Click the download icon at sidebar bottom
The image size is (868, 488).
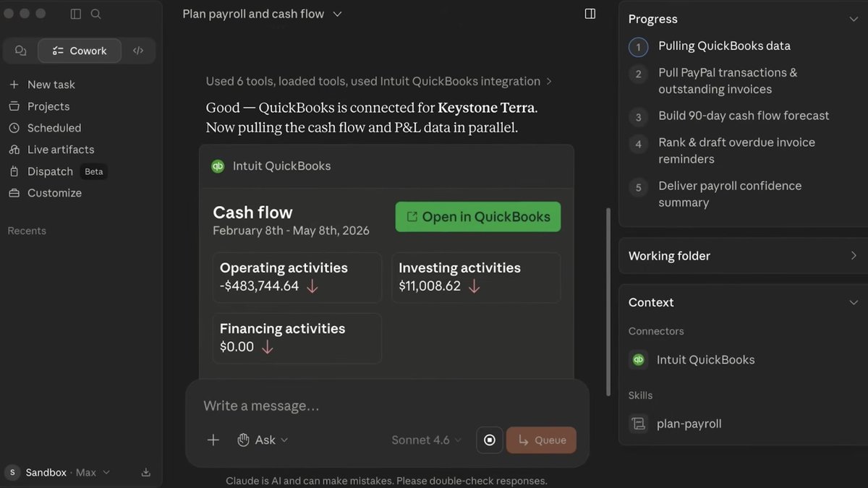[x=145, y=472]
